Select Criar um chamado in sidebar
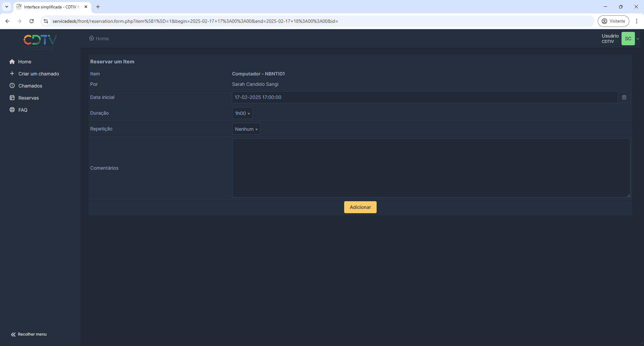The height and width of the screenshot is (346, 644). [x=39, y=74]
